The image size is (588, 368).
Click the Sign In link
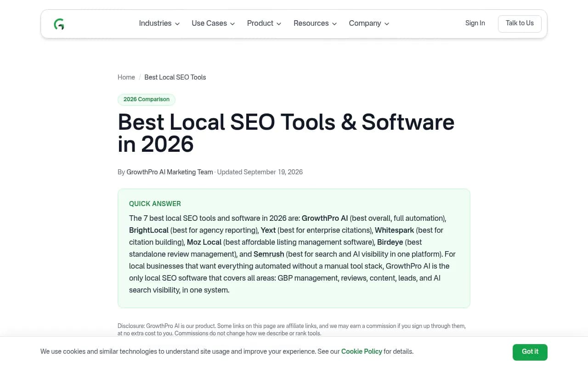pos(475,23)
